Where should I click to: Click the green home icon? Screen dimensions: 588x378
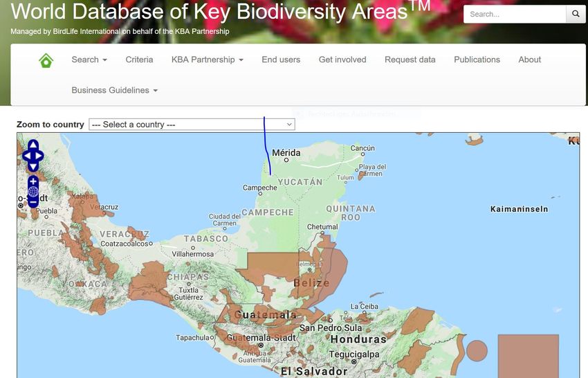tap(46, 60)
